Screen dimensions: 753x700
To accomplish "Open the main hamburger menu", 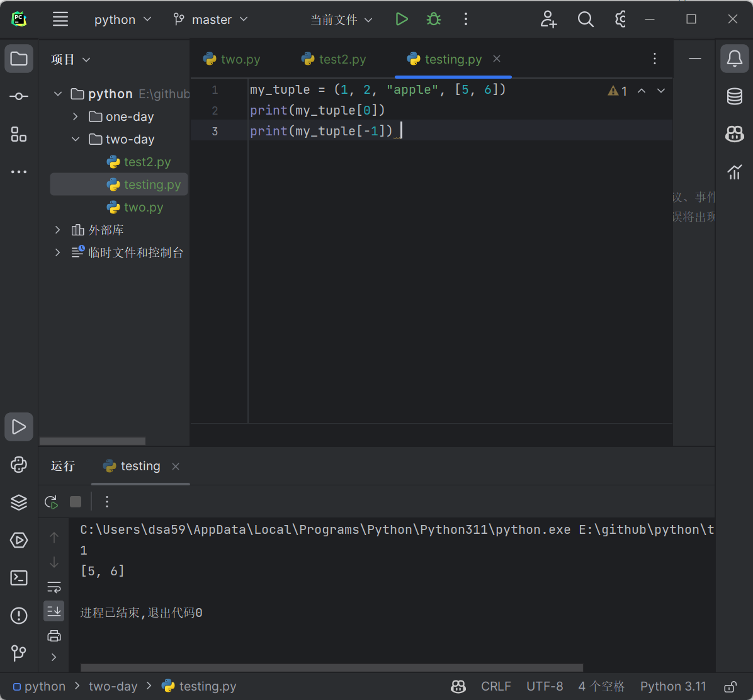I will coord(60,20).
